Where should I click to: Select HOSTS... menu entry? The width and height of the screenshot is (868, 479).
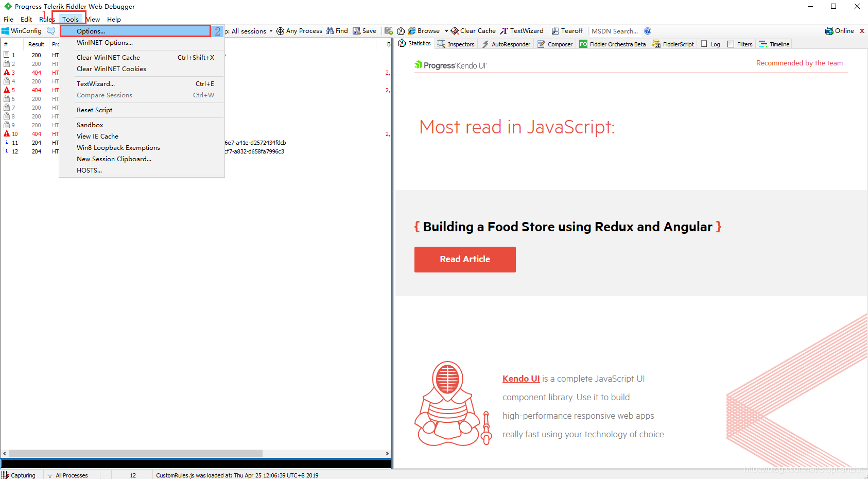coord(142,170)
